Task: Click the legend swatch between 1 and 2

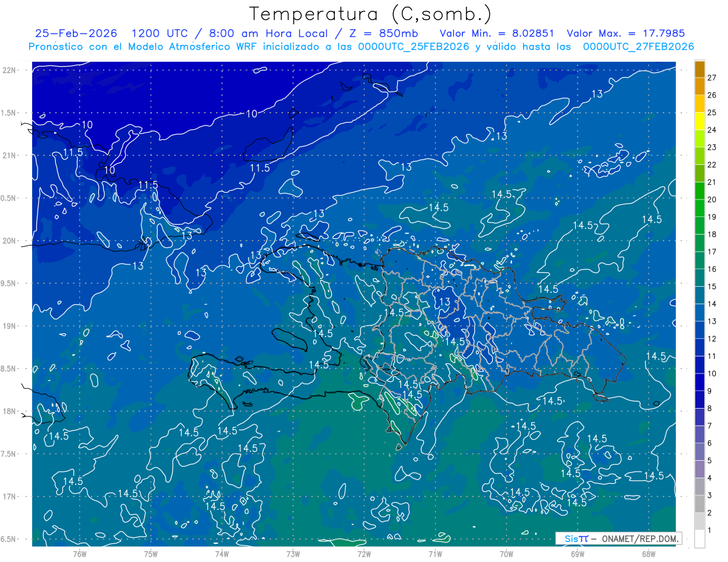Action: click(699, 522)
